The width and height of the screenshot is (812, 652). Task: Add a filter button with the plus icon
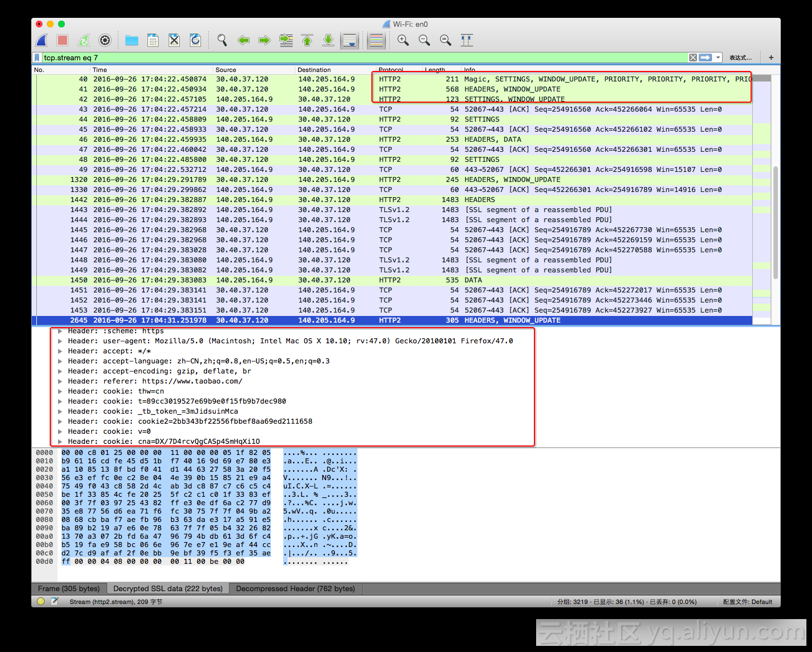[771, 57]
